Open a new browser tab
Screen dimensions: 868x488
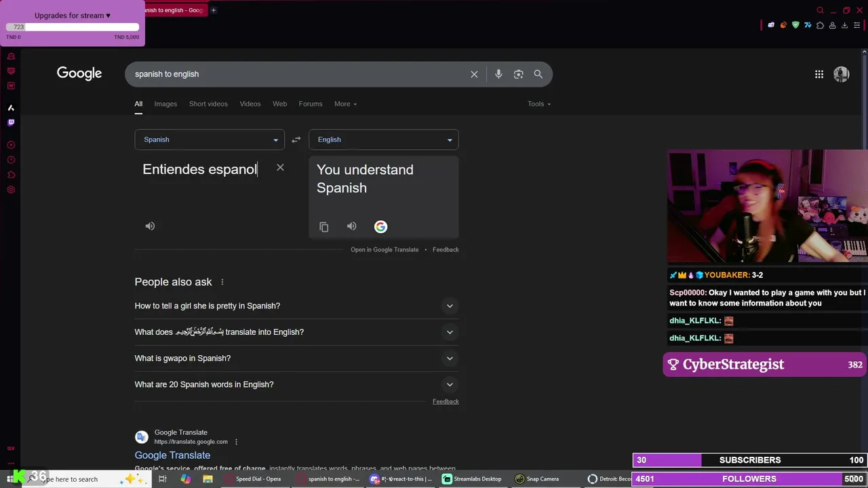pyautogui.click(x=213, y=10)
